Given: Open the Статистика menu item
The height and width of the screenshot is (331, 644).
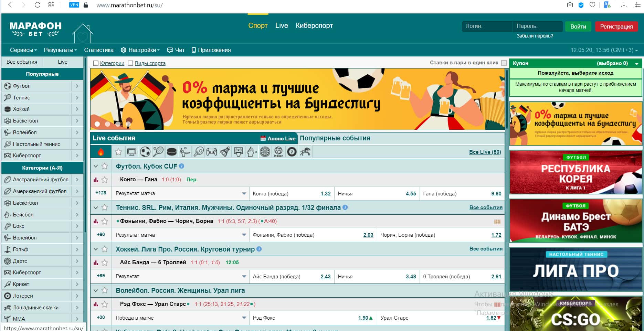Looking at the screenshot, I should coord(99,50).
